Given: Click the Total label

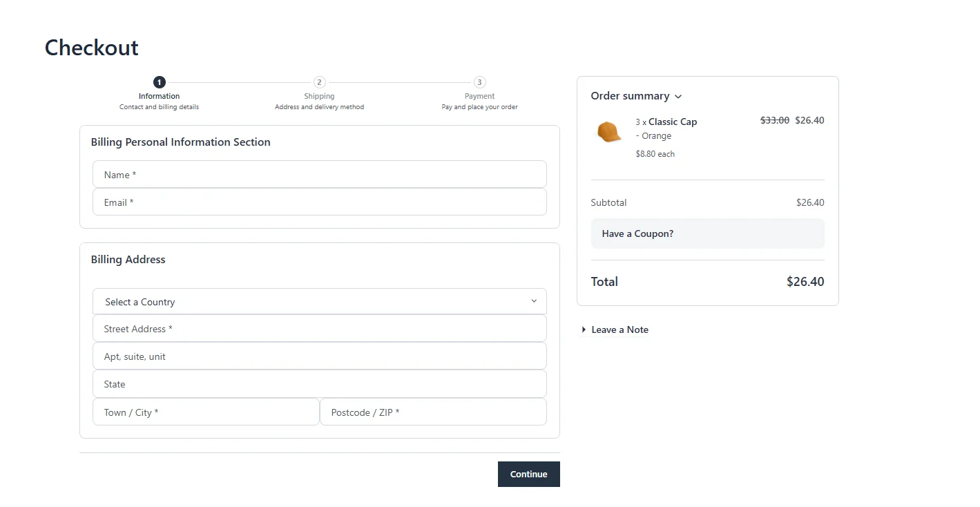Looking at the screenshot, I should tap(605, 282).
